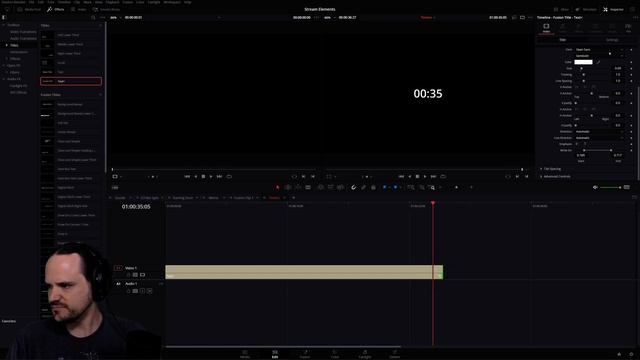Open the Settings tab in Inspector
This screenshot has width=640, height=360.
[612, 40]
